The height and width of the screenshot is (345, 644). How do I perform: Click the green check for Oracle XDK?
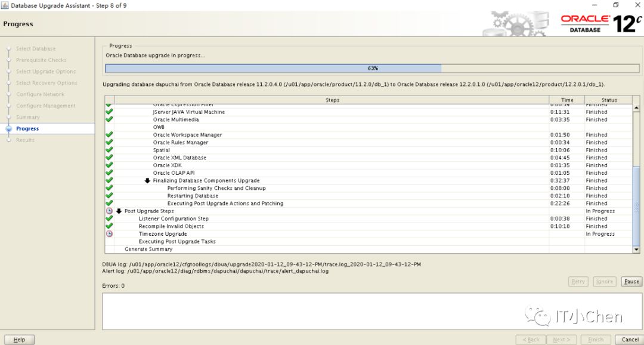coord(109,165)
